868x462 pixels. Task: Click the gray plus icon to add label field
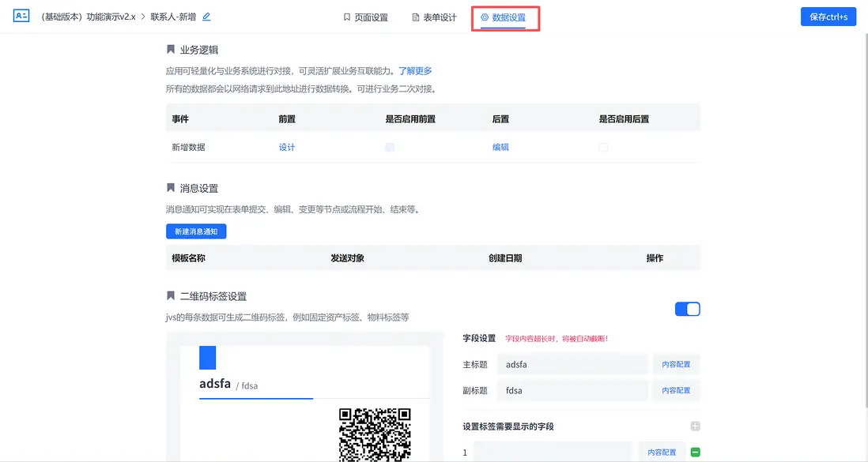pos(696,426)
